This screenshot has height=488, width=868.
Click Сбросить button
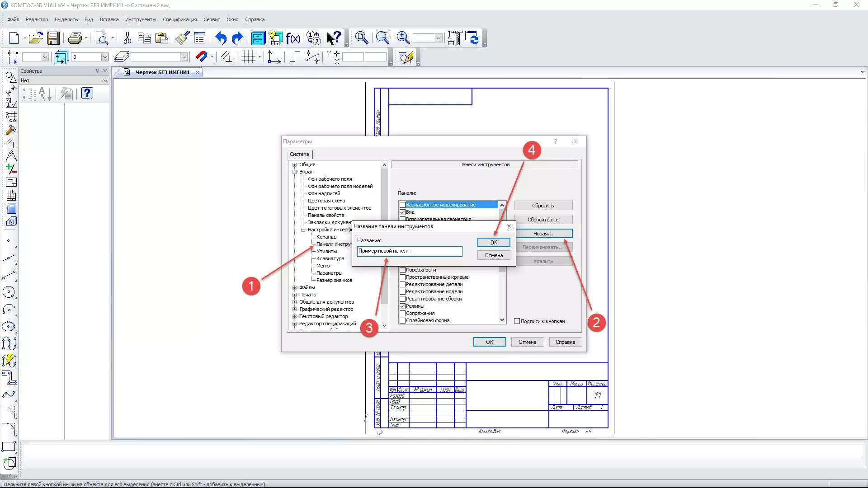543,206
